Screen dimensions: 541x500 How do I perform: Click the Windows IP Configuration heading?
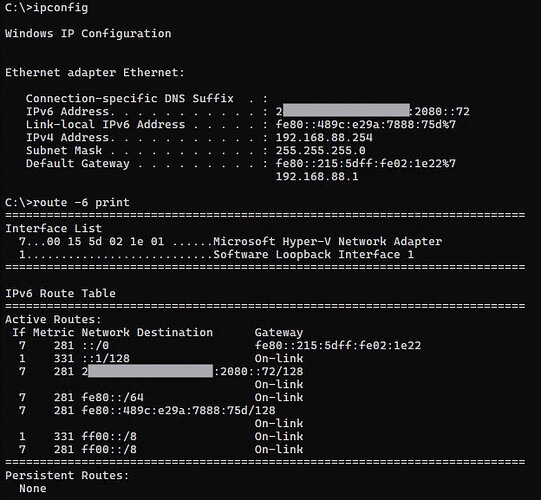click(88, 33)
